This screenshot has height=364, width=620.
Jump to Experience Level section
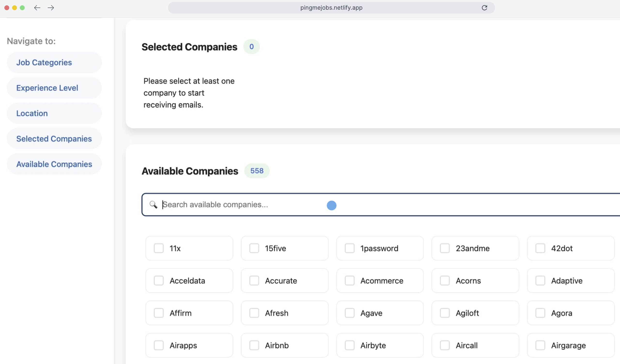pyautogui.click(x=54, y=88)
